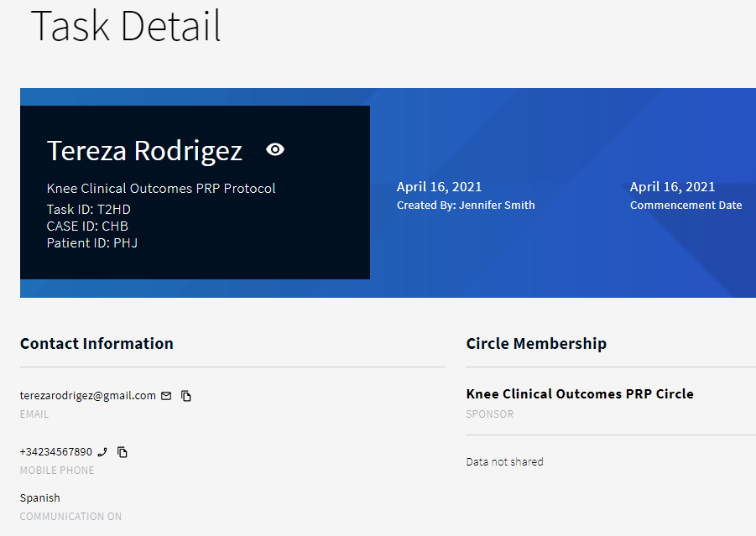Select the Knee Clinical Outcomes PRP Protocol text
This screenshot has width=756, height=536.
160,189
